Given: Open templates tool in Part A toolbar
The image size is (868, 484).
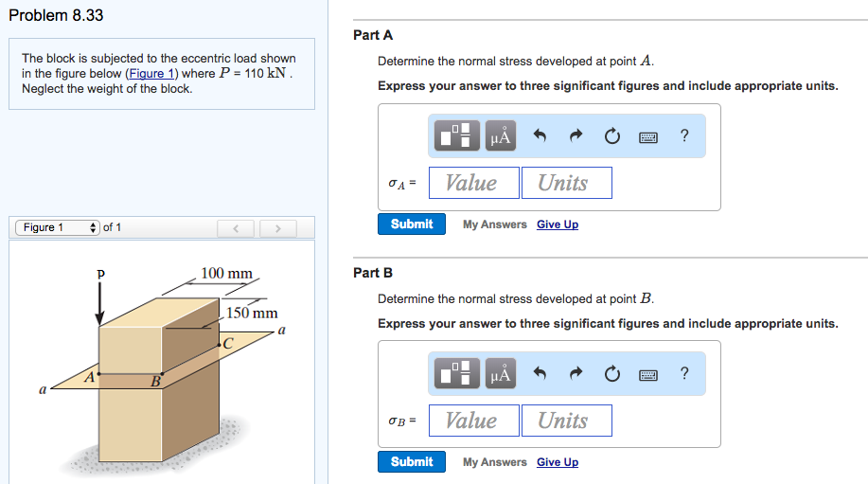Looking at the screenshot, I should tap(456, 135).
